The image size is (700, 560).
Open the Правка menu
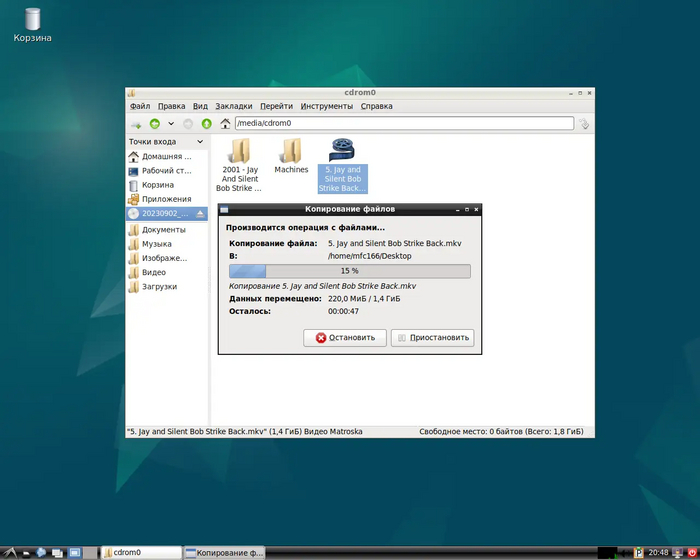click(x=171, y=106)
